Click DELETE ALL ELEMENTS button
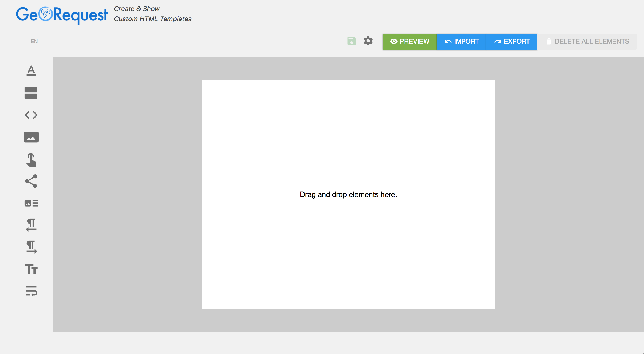Image resolution: width=644 pixels, height=354 pixels. [587, 41]
